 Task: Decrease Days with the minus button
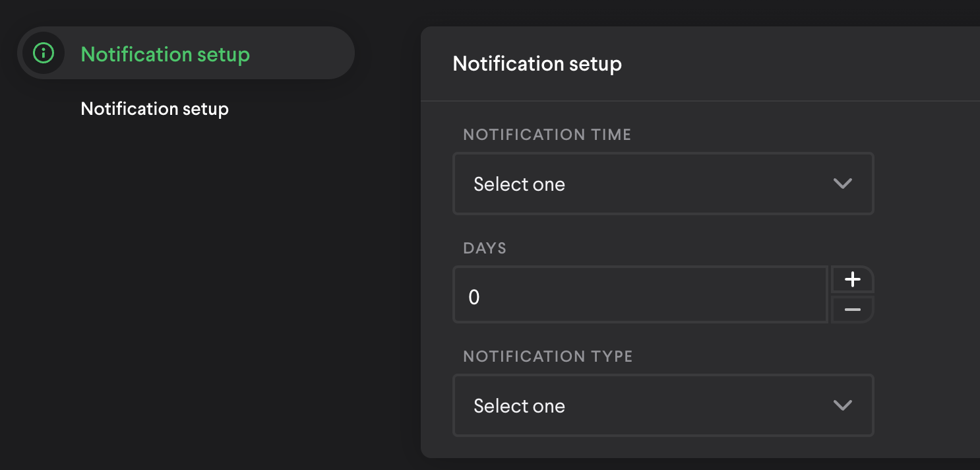click(853, 310)
